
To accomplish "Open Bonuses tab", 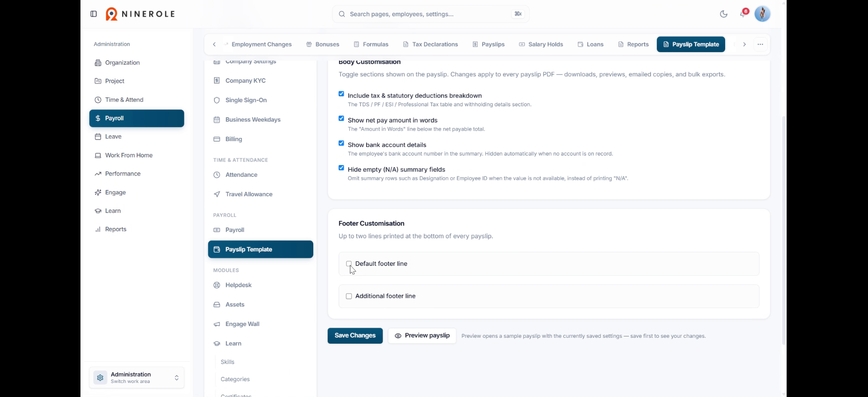I will [323, 44].
